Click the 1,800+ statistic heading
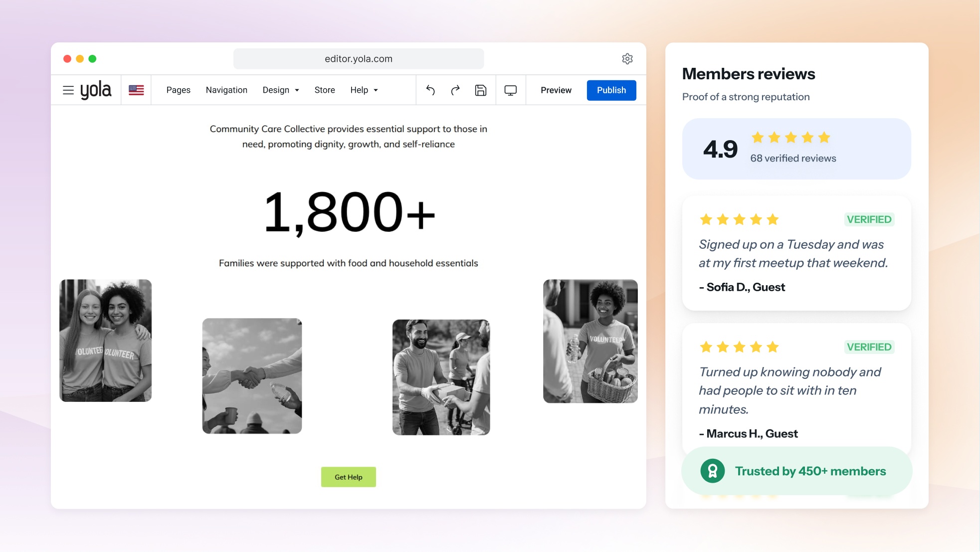The height and width of the screenshot is (552, 980). click(x=349, y=213)
